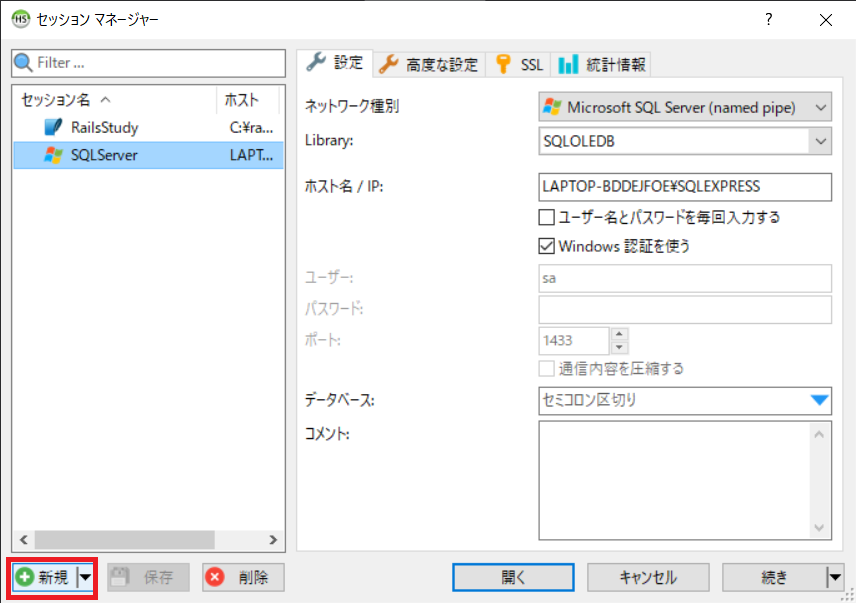Click the SQLServer Windows flag icon
This screenshot has height=603, width=856.
point(53,155)
